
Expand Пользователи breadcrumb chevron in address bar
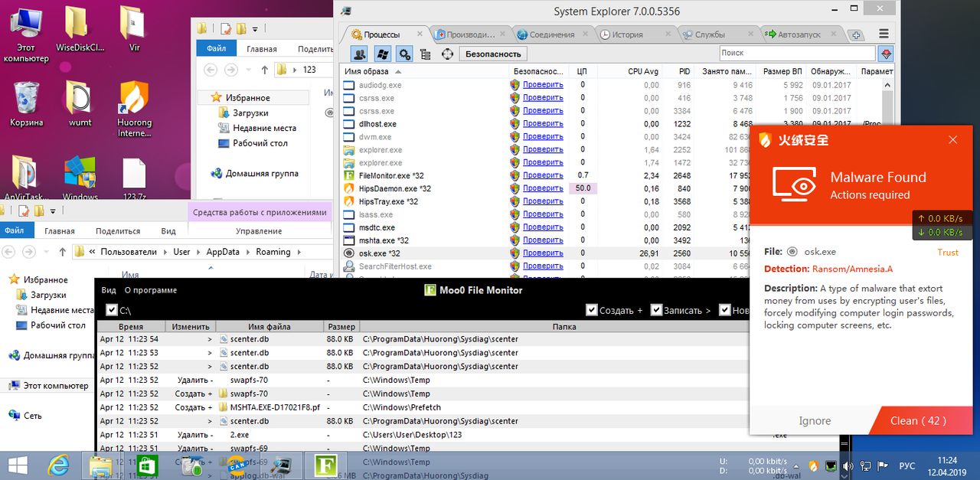coord(165,252)
